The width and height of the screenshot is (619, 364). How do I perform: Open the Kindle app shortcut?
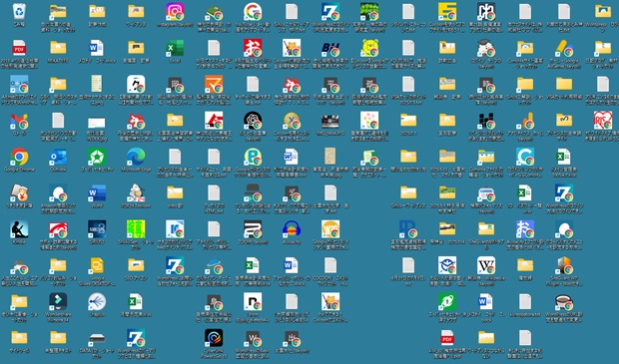tap(19, 229)
